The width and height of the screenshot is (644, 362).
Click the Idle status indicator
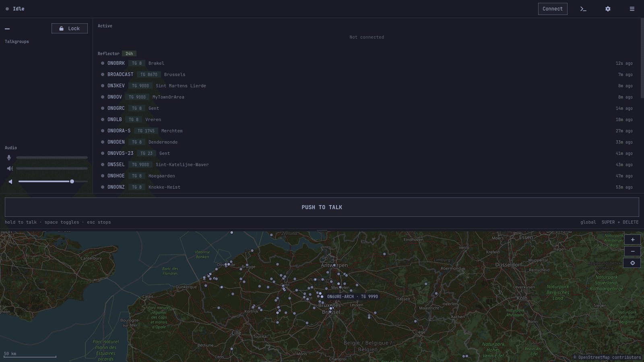(x=15, y=9)
